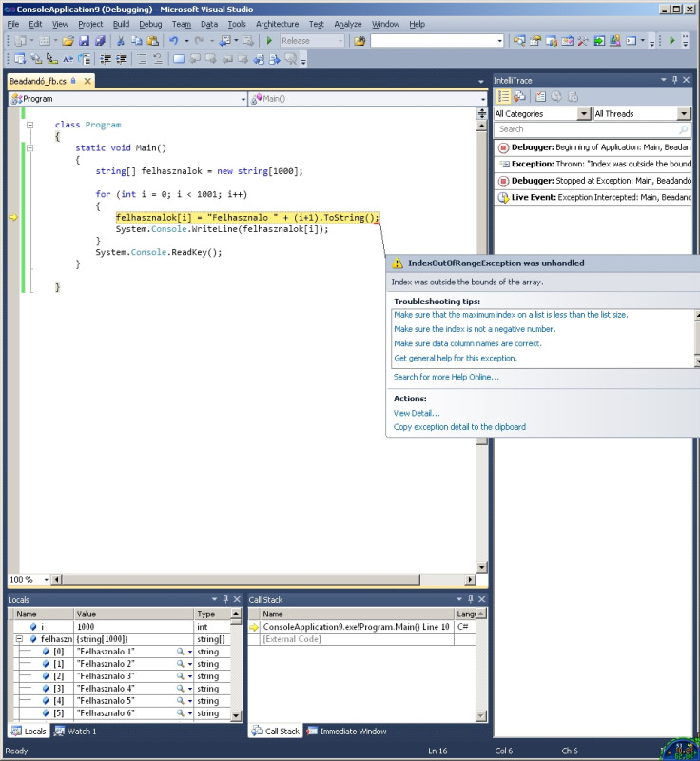Select the Live Event: Exception Intercepted row
Viewport: 700px width, 761px height.
[593, 197]
